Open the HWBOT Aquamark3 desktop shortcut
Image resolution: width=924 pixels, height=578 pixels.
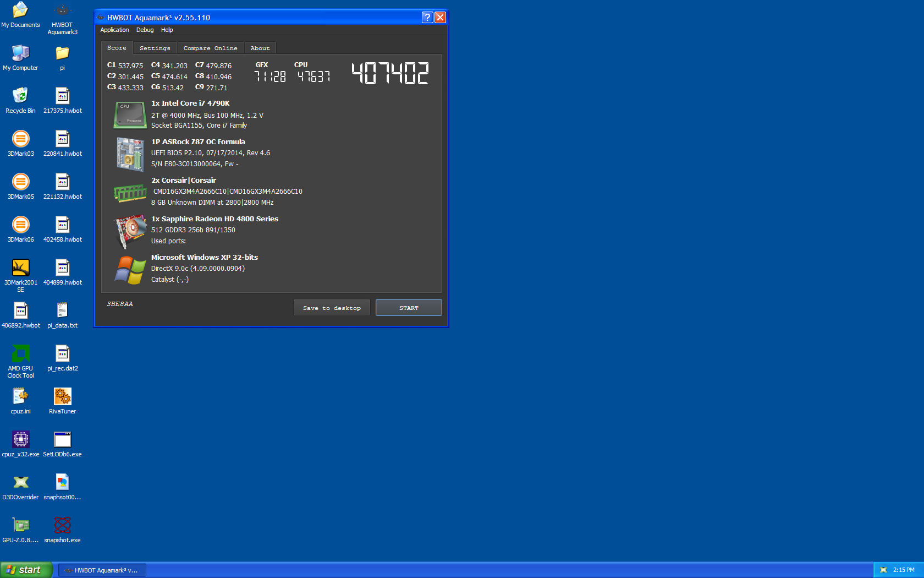62,18
